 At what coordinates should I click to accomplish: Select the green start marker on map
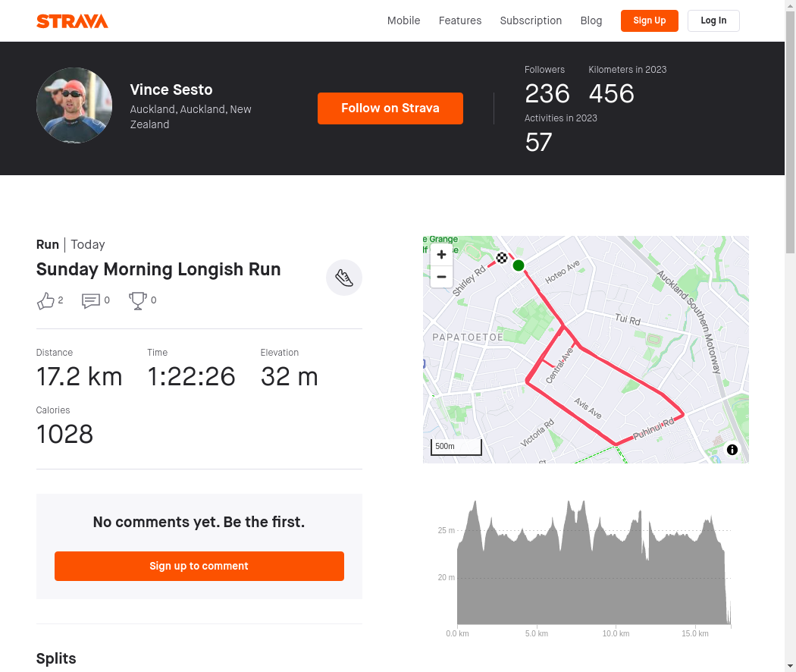(x=519, y=265)
